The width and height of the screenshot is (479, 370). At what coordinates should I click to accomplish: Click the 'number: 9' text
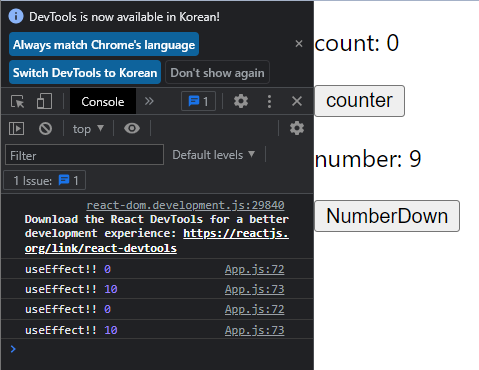[368, 159]
